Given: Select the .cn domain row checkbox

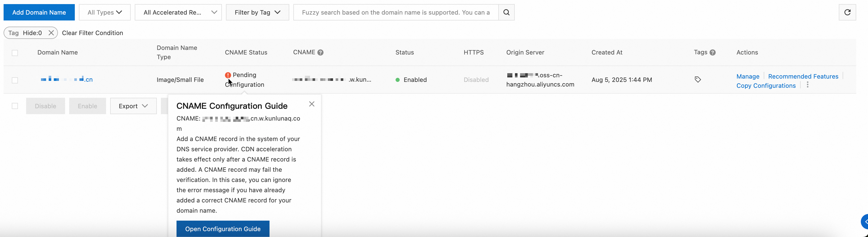Looking at the screenshot, I should [x=15, y=80].
